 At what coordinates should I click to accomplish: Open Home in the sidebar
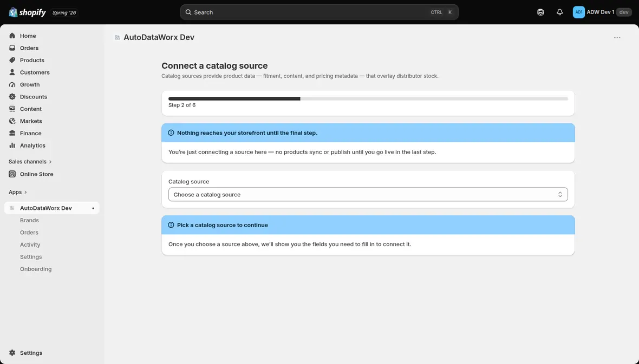point(52,36)
